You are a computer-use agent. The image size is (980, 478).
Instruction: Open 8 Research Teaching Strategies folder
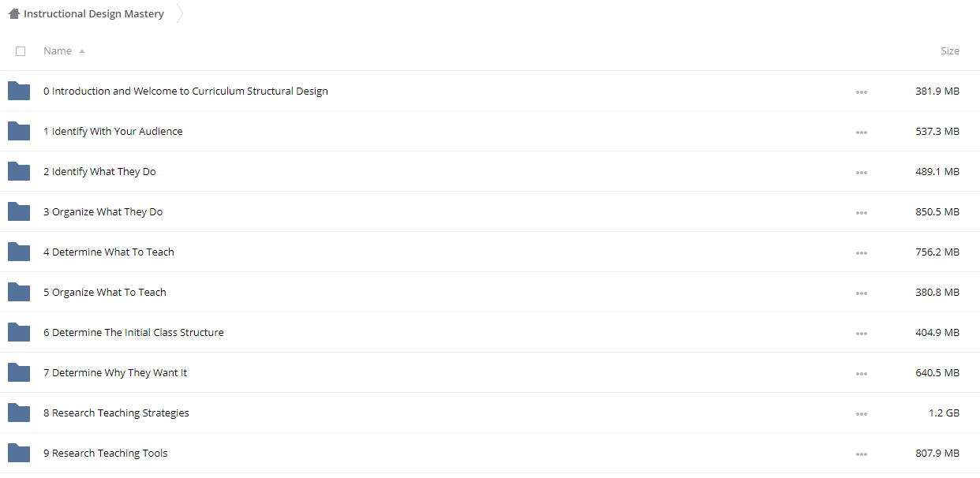click(116, 413)
